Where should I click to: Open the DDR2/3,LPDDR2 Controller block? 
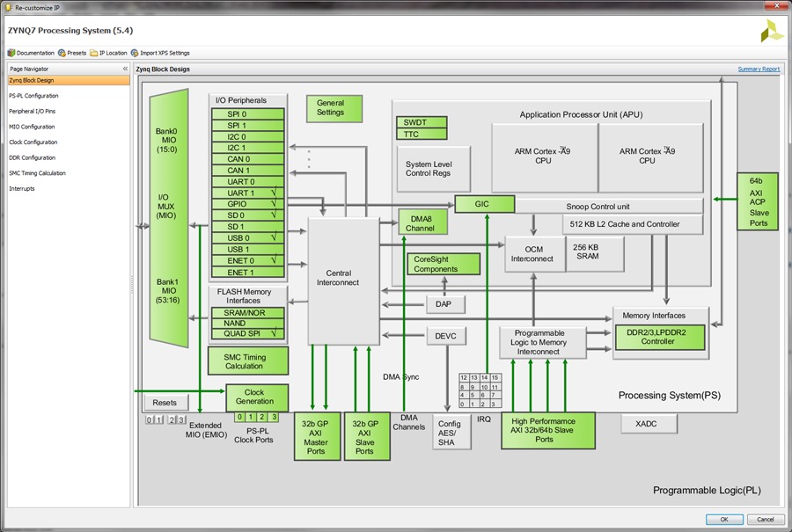tap(660, 337)
